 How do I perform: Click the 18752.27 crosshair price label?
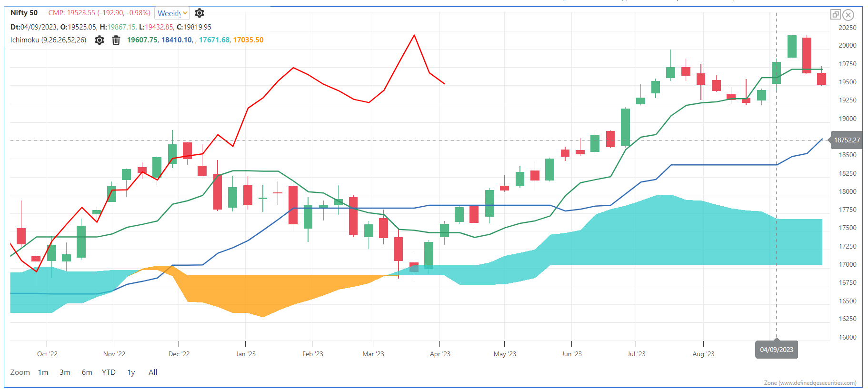[847, 140]
